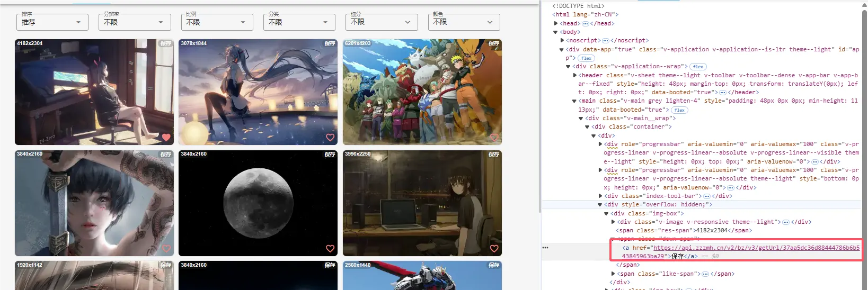The width and height of the screenshot is (868, 290).
Task: Open the 排序 dropdown showing 推荐
Action: click(51, 22)
